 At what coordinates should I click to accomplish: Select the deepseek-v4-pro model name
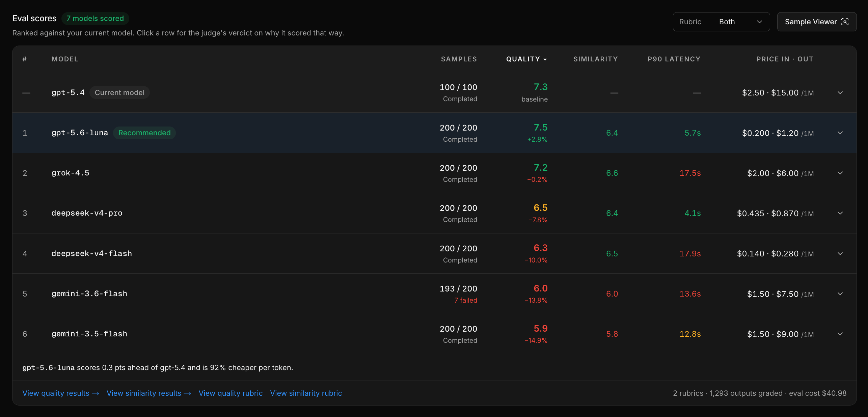(87, 213)
